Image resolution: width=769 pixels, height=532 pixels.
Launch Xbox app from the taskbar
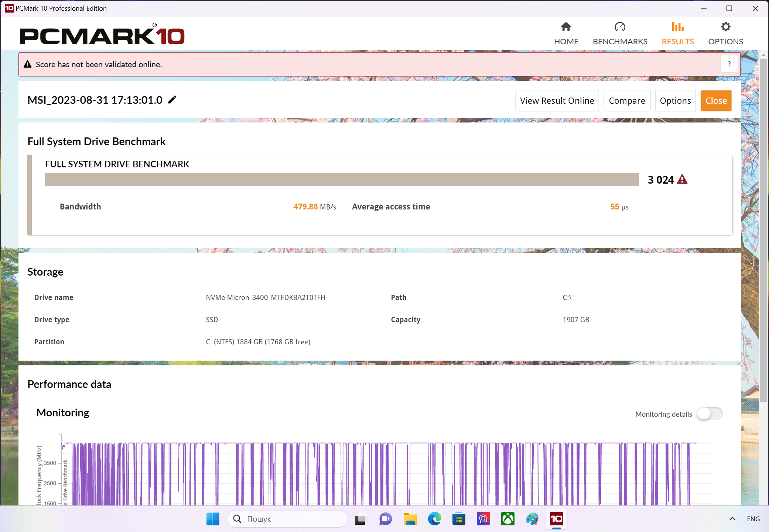pyautogui.click(x=507, y=519)
